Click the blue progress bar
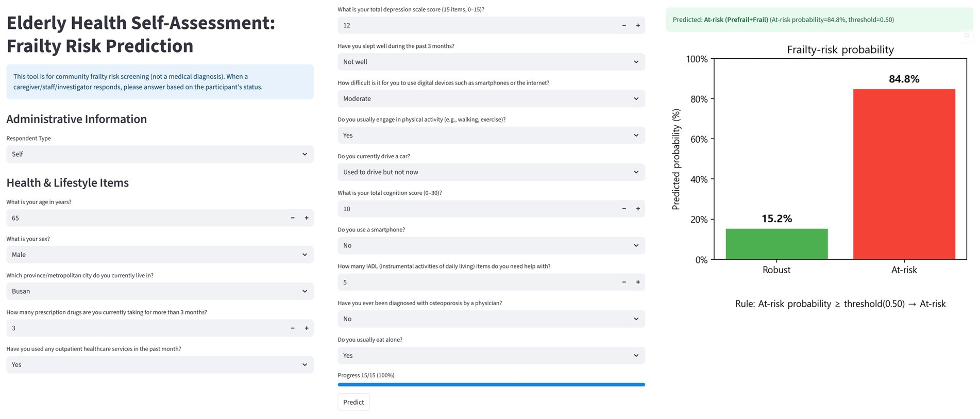Screen dimensions: 980x419 pos(491,384)
